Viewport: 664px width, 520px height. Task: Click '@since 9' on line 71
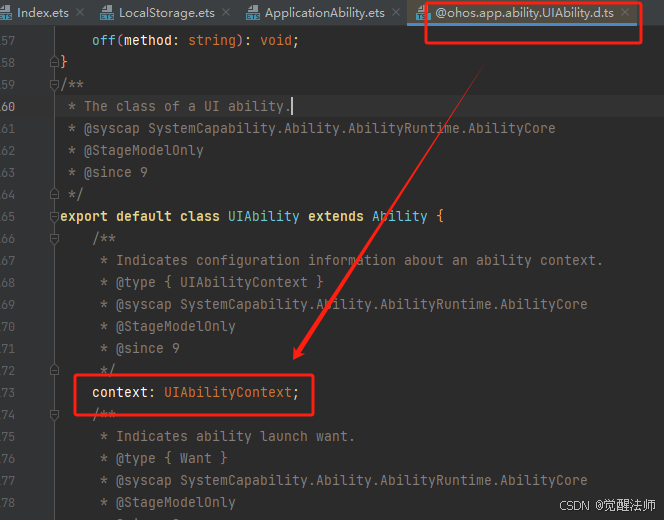click(147, 349)
